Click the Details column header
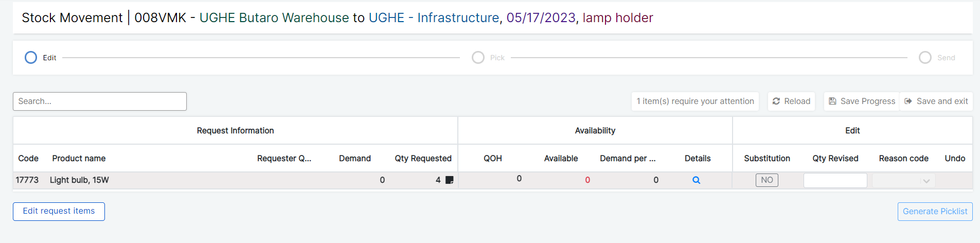Image resolution: width=980 pixels, height=243 pixels. [698, 159]
